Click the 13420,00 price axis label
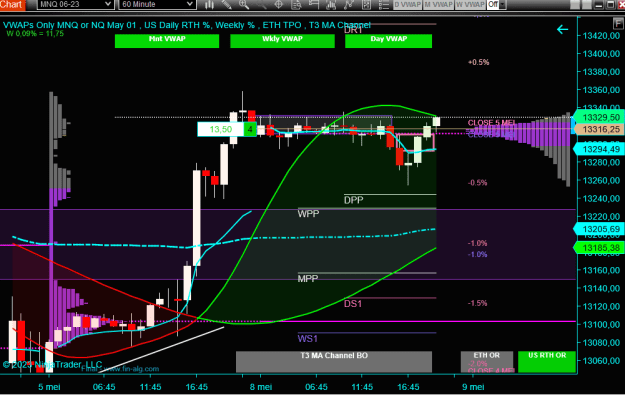 (x=601, y=36)
